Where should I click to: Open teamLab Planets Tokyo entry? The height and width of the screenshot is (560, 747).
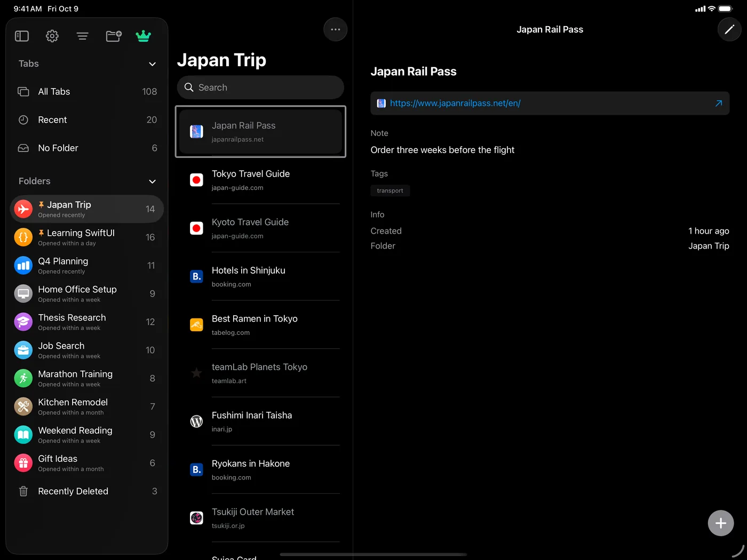pos(260,373)
